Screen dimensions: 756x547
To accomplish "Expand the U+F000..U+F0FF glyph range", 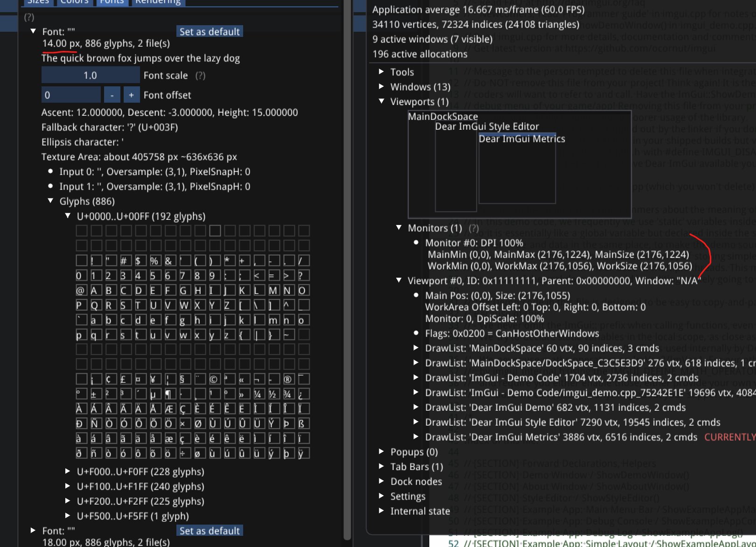I will 68,471.
